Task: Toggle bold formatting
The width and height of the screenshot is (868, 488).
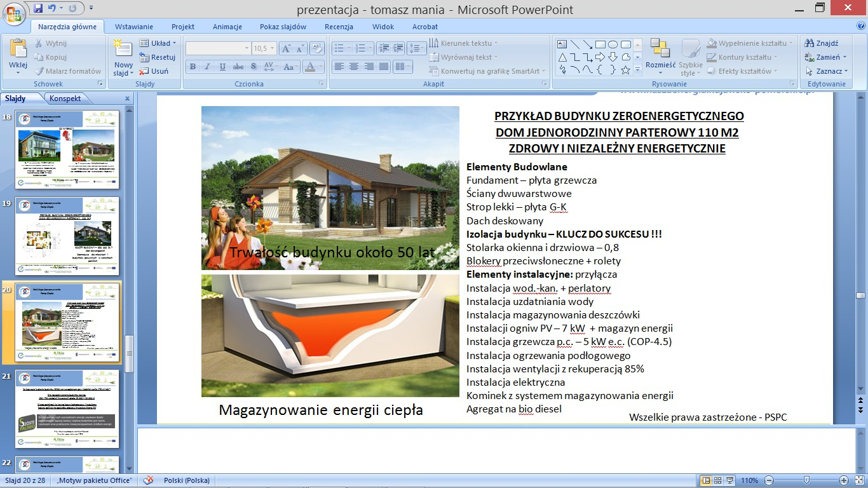Action: [193, 67]
